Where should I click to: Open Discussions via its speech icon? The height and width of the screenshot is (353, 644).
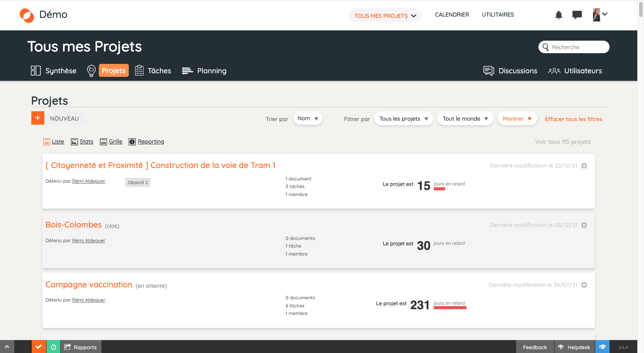(489, 71)
